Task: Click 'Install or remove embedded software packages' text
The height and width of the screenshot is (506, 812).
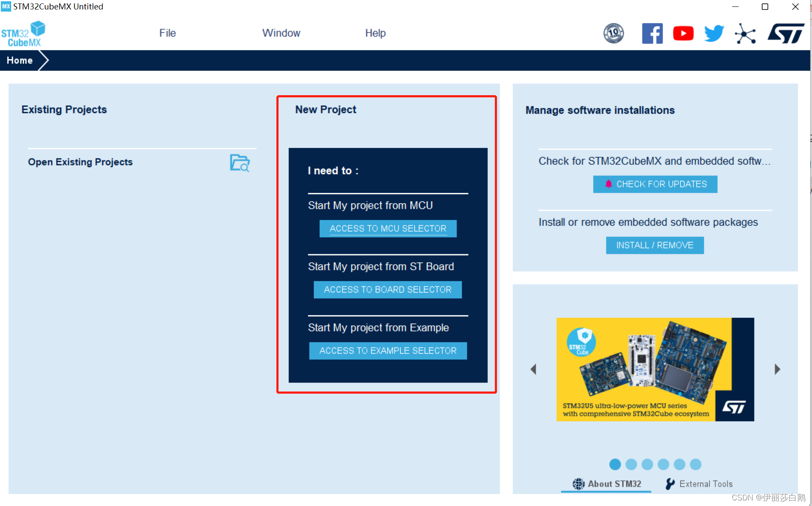Action: pyautogui.click(x=648, y=222)
